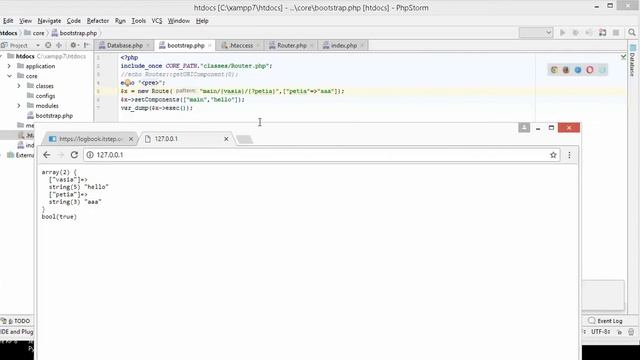Close the logbook browser tab
The width and height of the screenshot is (640, 360).
[x=131, y=139]
